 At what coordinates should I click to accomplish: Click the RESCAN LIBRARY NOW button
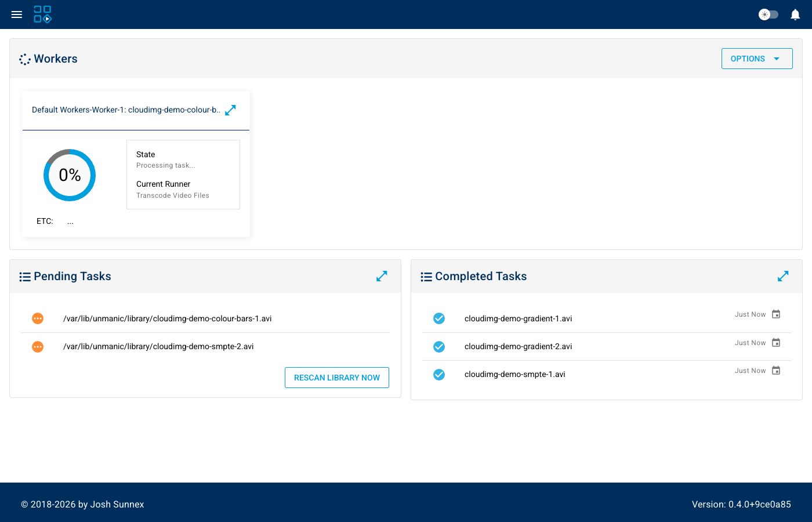coord(337,378)
